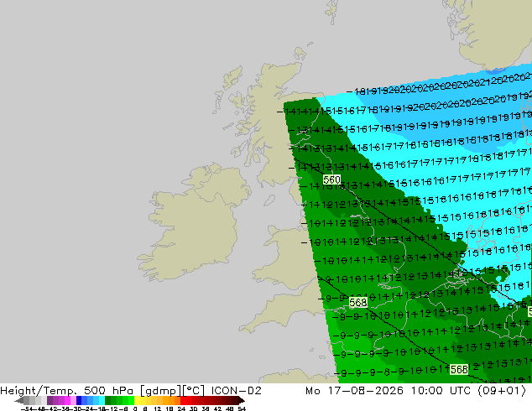Click the "-54" legend value

point(27,409)
